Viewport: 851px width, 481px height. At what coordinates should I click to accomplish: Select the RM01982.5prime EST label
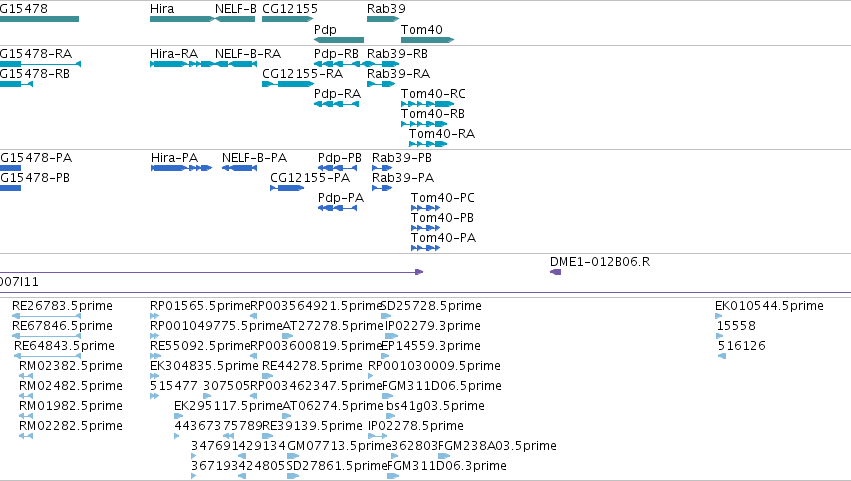tap(71, 407)
